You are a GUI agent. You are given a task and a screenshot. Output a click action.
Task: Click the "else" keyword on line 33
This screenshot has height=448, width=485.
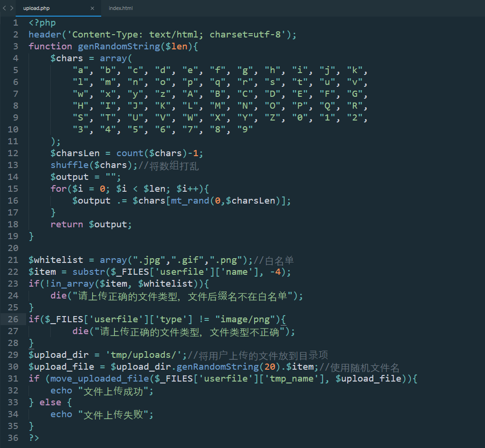50,402
